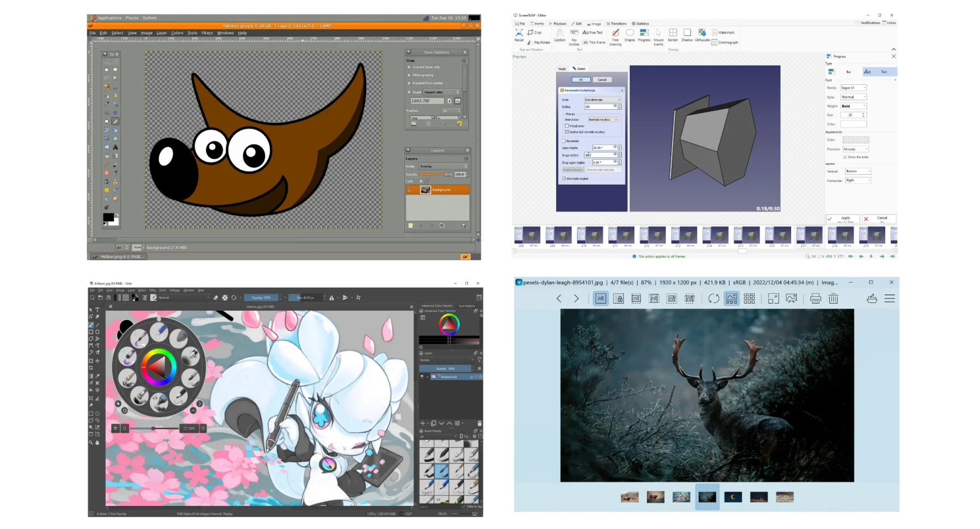Open Mouse Events overlay in ScreenToGif
Viewport: 980px width, 529px height.
point(658,37)
